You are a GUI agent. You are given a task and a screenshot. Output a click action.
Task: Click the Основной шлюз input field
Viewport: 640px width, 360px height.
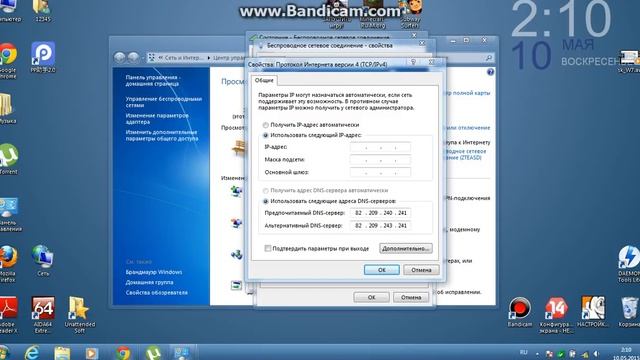pyautogui.click(x=380, y=173)
